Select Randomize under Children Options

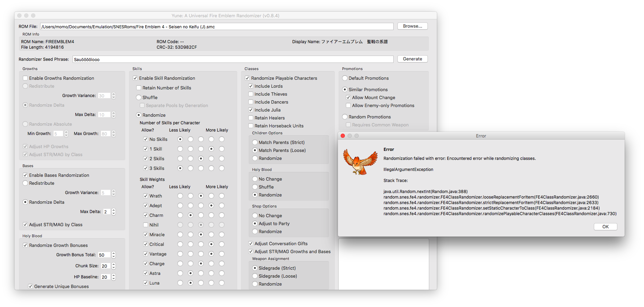coord(255,158)
